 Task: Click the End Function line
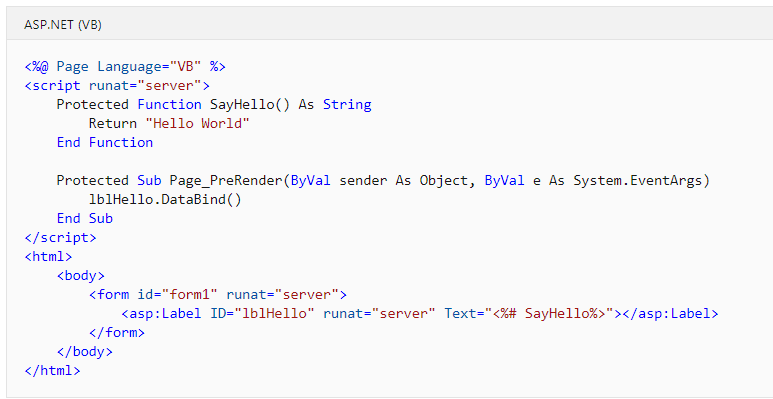point(105,143)
